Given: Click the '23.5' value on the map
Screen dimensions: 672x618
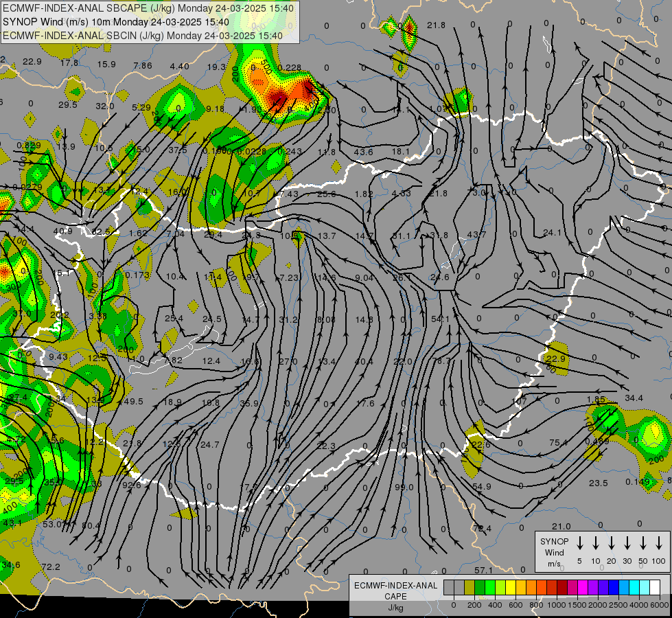Looking at the screenshot, I should click(x=599, y=483).
